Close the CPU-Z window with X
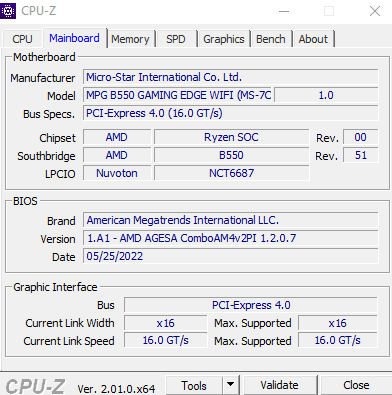The width and height of the screenshot is (392, 395). [375, 11]
